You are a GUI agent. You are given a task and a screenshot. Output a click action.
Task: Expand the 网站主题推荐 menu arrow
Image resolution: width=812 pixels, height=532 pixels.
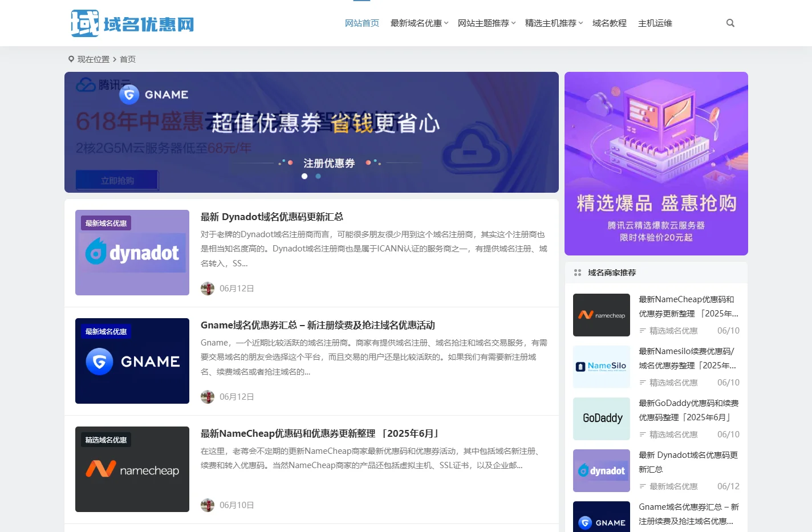click(x=513, y=23)
